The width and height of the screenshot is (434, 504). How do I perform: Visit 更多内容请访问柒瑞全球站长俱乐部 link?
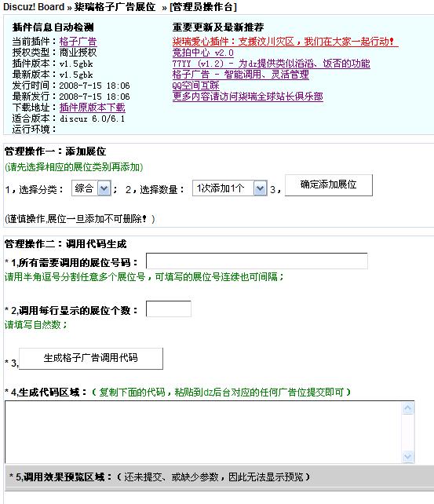(248, 97)
